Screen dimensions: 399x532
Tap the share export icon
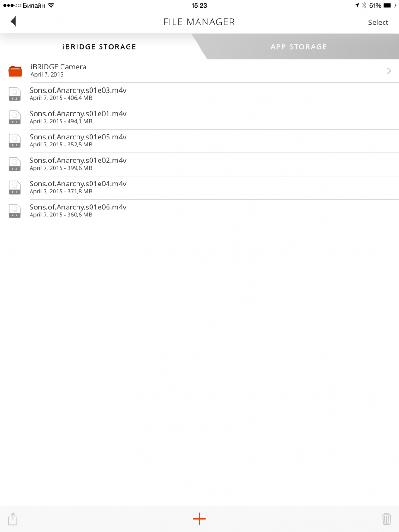pos(13,519)
